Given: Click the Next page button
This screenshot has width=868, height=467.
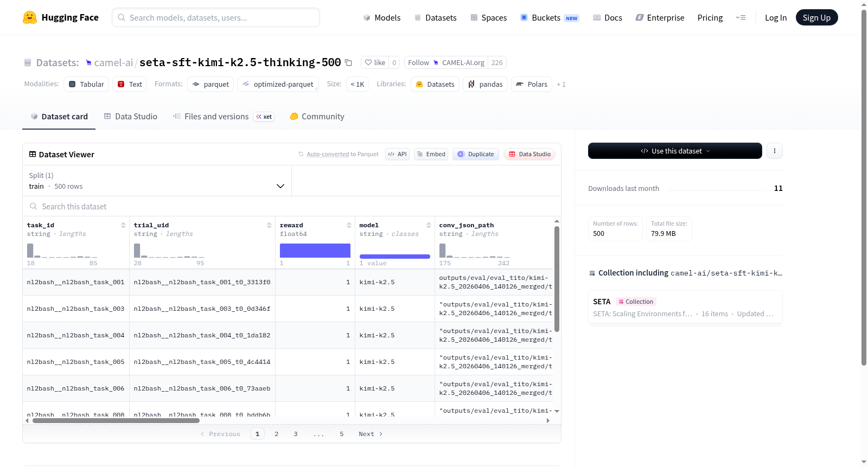Looking at the screenshot, I should click(x=371, y=434).
